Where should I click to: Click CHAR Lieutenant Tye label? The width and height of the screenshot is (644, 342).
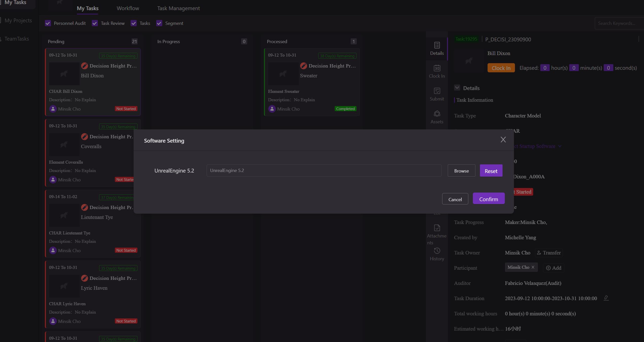pyautogui.click(x=69, y=233)
